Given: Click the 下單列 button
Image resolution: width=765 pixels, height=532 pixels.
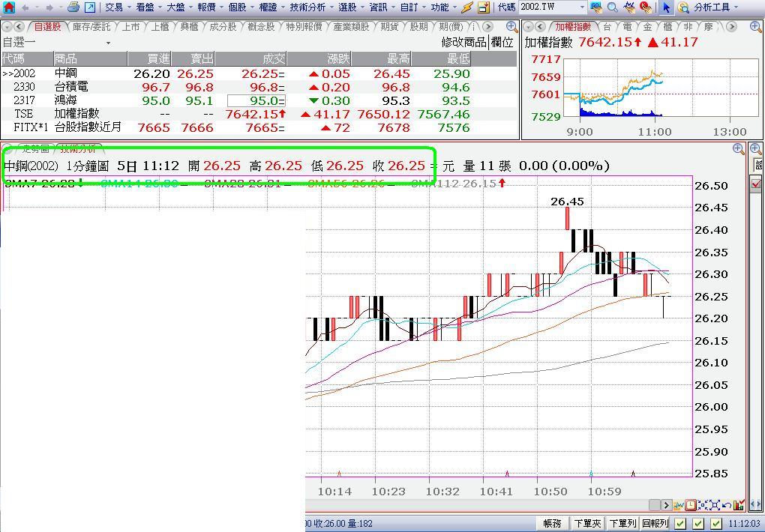Looking at the screenshot, I should click(622, 524).
